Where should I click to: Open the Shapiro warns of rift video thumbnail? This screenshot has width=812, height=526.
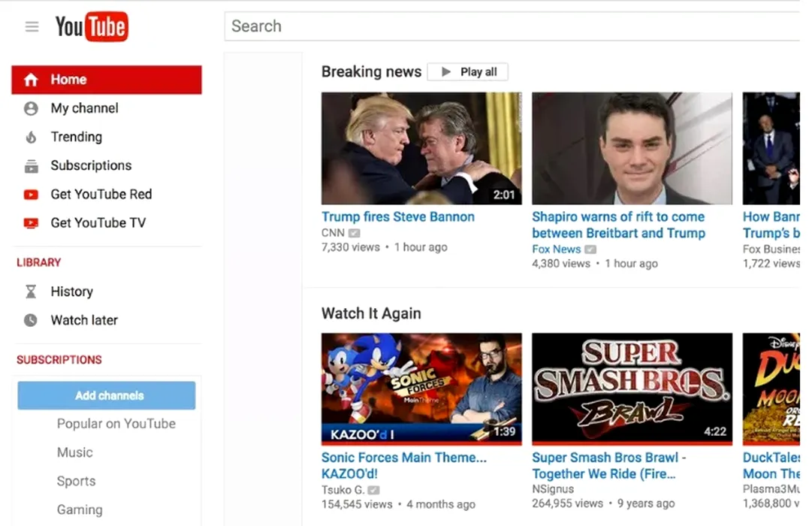click(632, 149)
